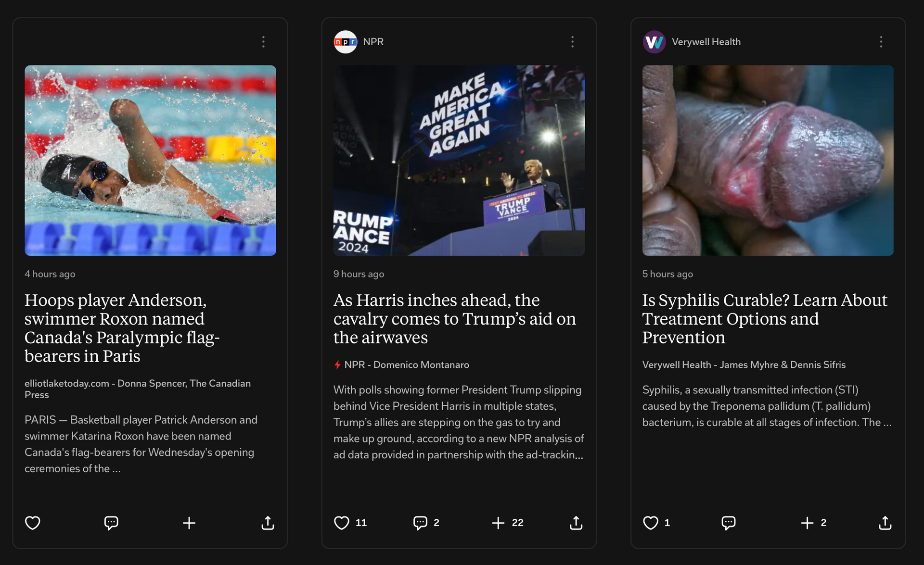Open more options menu on Verywell Health card
The height and width of the screenshot is (565, 924).
coord(881,42)
